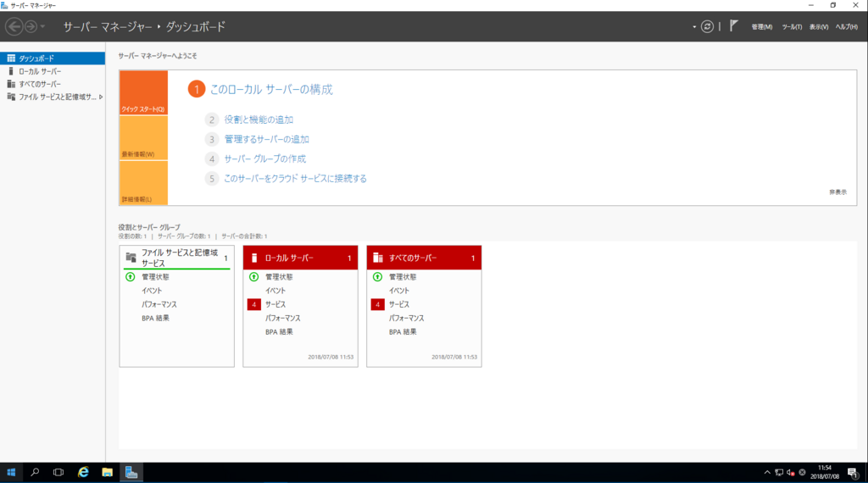
Task: Click the 非表示 button in welcome panel
Action: pyautogui.click(x=837, y=192)
